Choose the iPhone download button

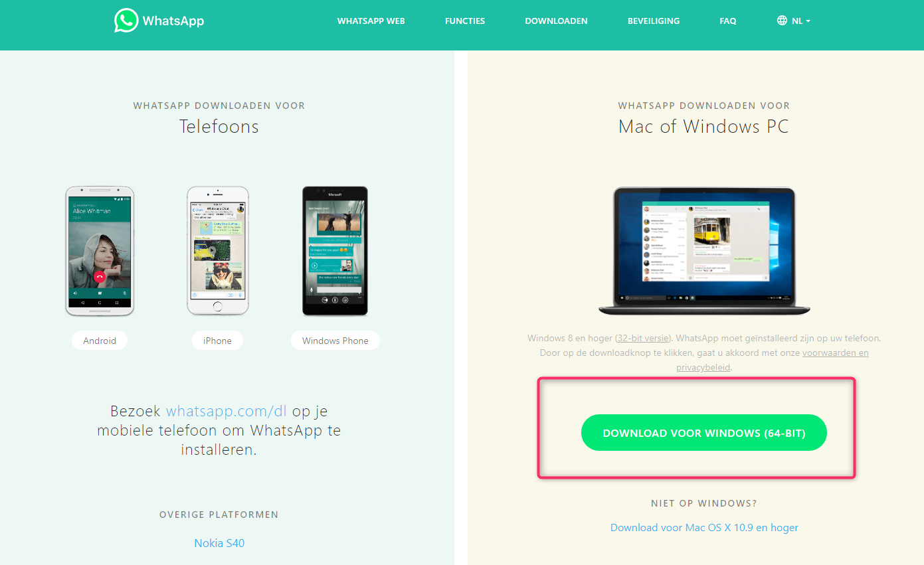[217, 341]
